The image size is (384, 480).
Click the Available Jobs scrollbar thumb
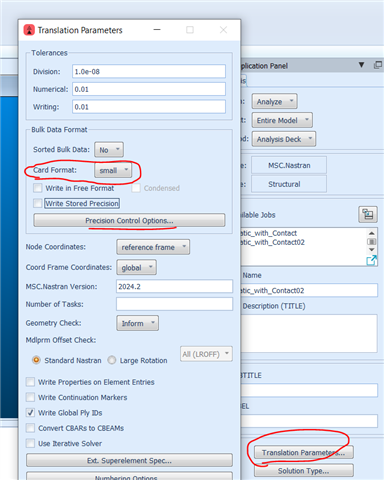click(372, 241)
